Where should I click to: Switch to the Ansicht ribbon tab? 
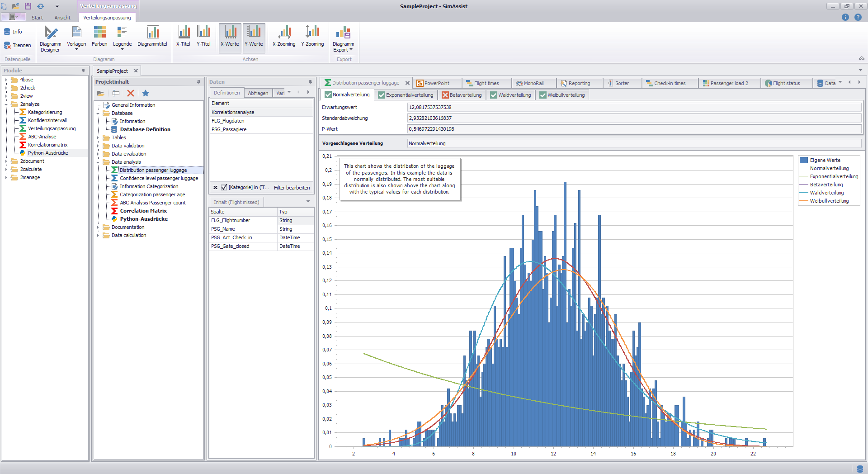pyautogui.click(x=62, y=18)
